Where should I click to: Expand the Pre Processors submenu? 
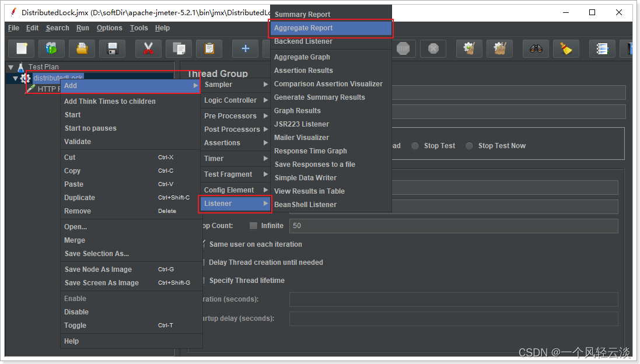tap(236, 116)
